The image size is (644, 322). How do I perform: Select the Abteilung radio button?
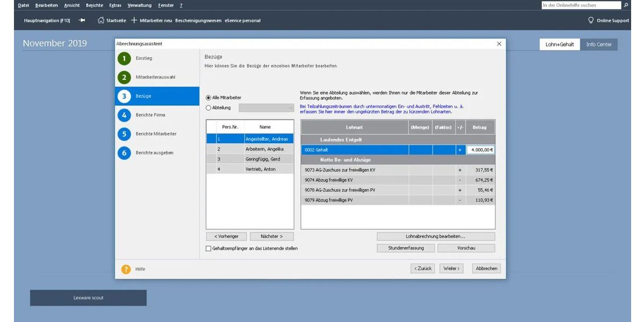[209, 107]
